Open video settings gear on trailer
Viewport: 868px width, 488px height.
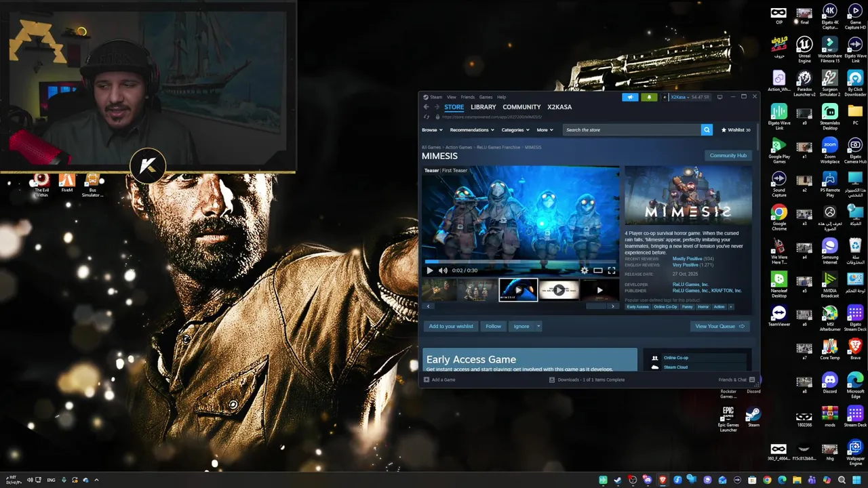coord(585,270)
